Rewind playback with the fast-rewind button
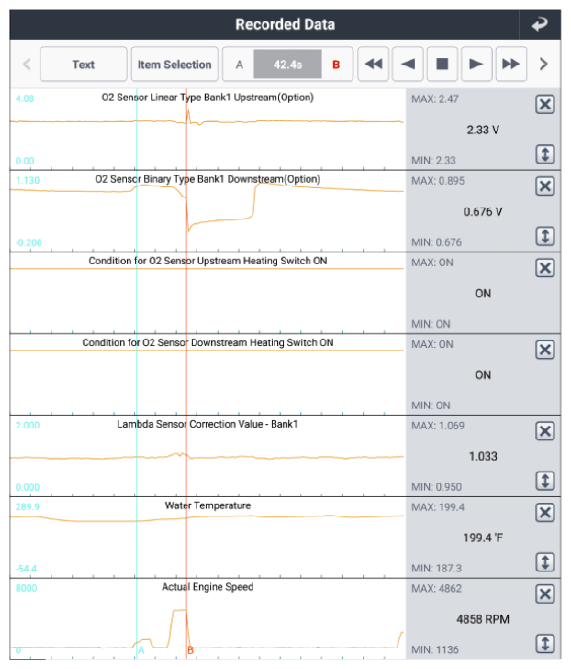This screenshot has width=571, height=669. tap(373, 64)
